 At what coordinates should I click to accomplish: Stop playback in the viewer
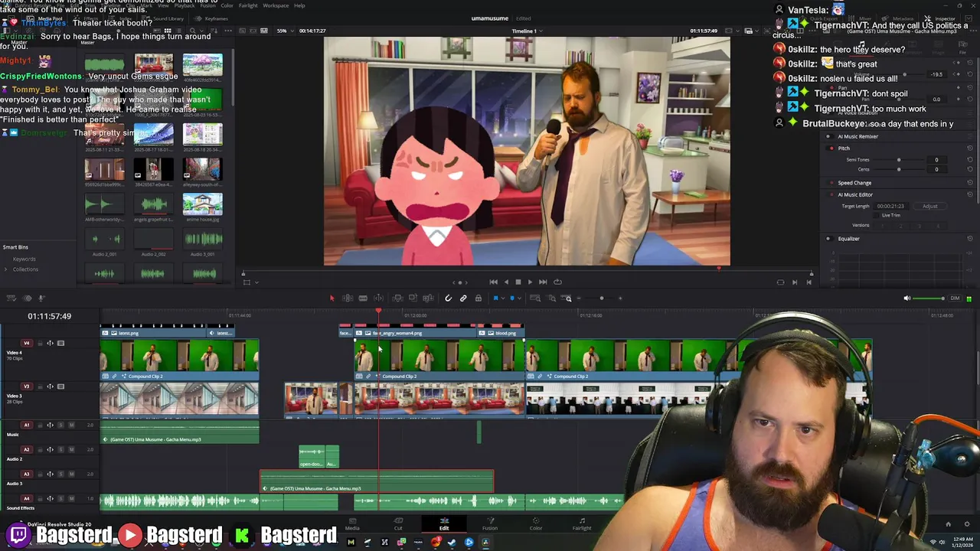pos(518,282)
